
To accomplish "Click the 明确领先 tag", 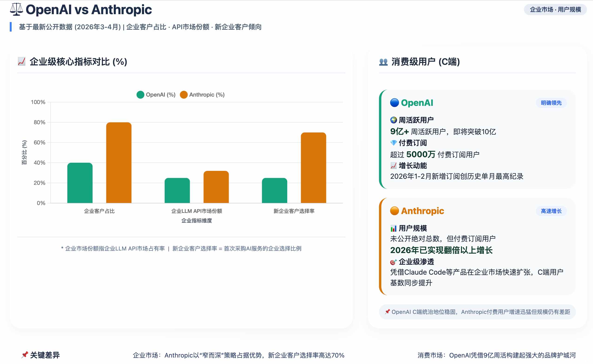I will click(x=551, y=103).
